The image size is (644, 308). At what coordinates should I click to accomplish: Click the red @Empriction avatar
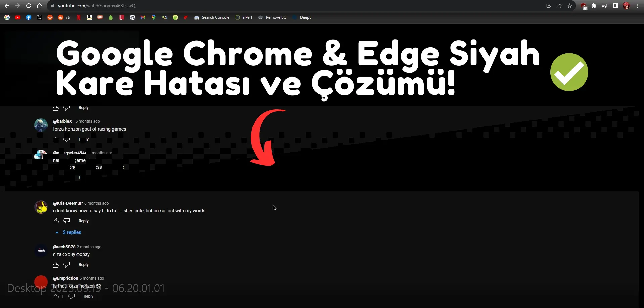point(41,282)
